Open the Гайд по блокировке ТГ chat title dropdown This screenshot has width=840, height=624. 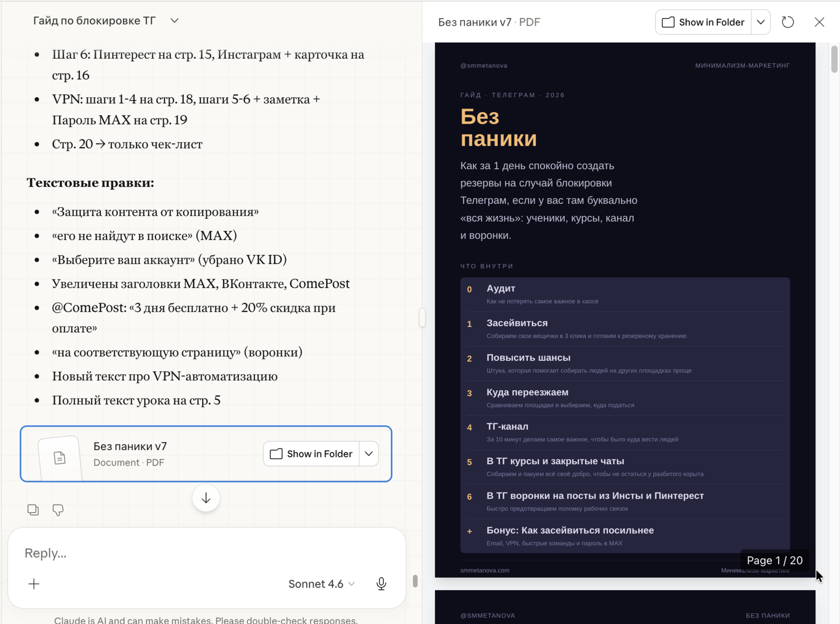174,20
